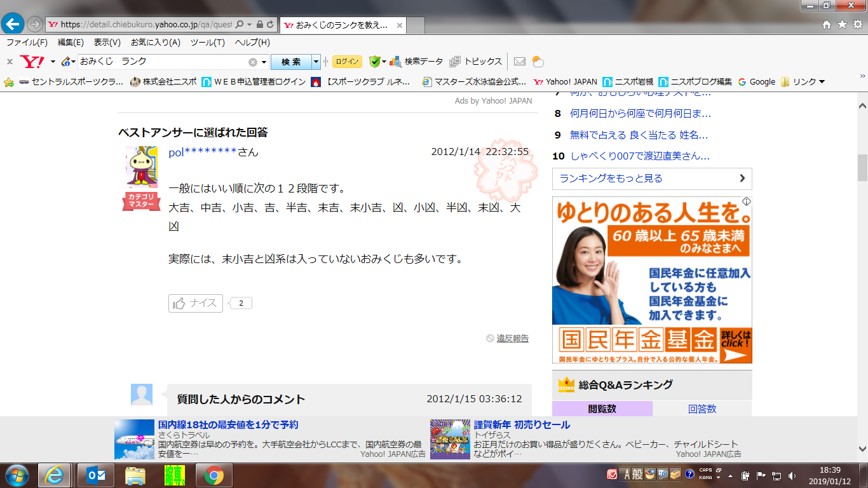Click the browser back arrow button
868x488 pixels.
tap(13, 24)
